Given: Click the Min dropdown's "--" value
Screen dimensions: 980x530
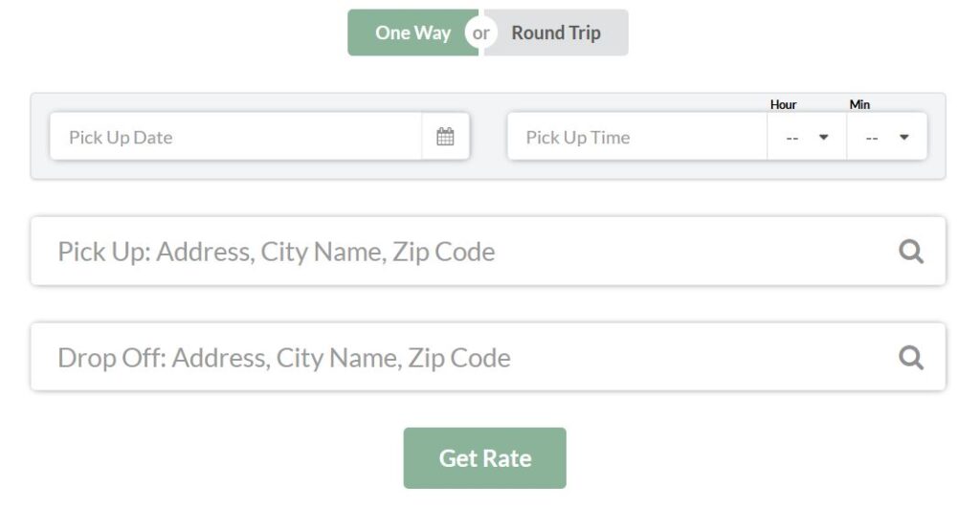Looking at the screenshot, I should click(x=872, y=138).
